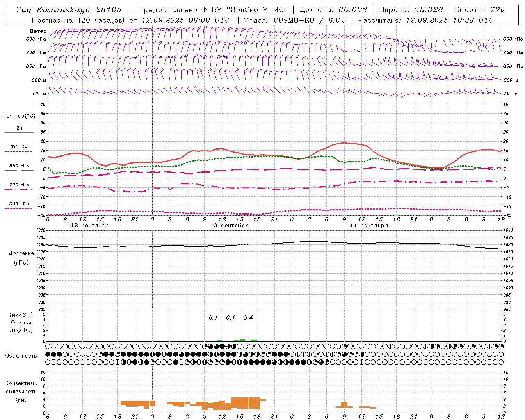Click the forecast start time 12.09.2025 06:00 UTC
This screenshot has height=420, width=525.
tap(185, 20)
